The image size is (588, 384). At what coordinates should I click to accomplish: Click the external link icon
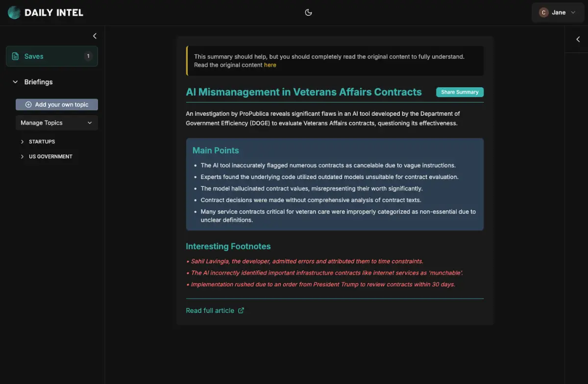241,310
